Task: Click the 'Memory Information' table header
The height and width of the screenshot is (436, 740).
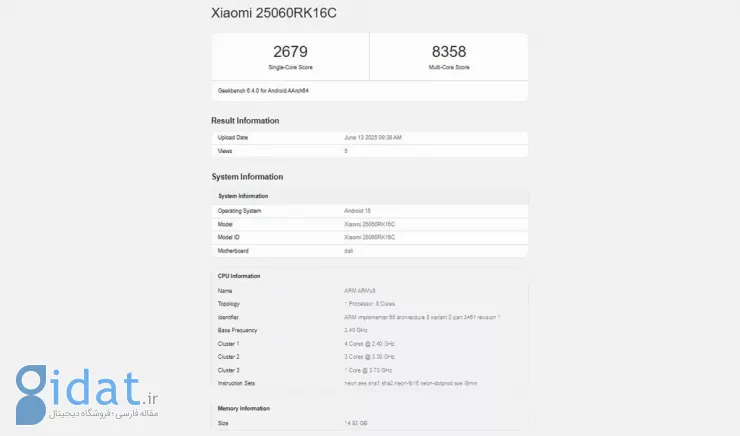Action: [244, 409]
